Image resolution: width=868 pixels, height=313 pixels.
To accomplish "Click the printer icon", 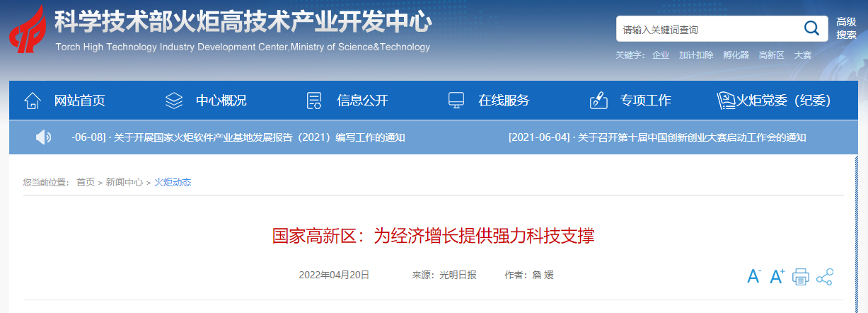I will [800, 277].
